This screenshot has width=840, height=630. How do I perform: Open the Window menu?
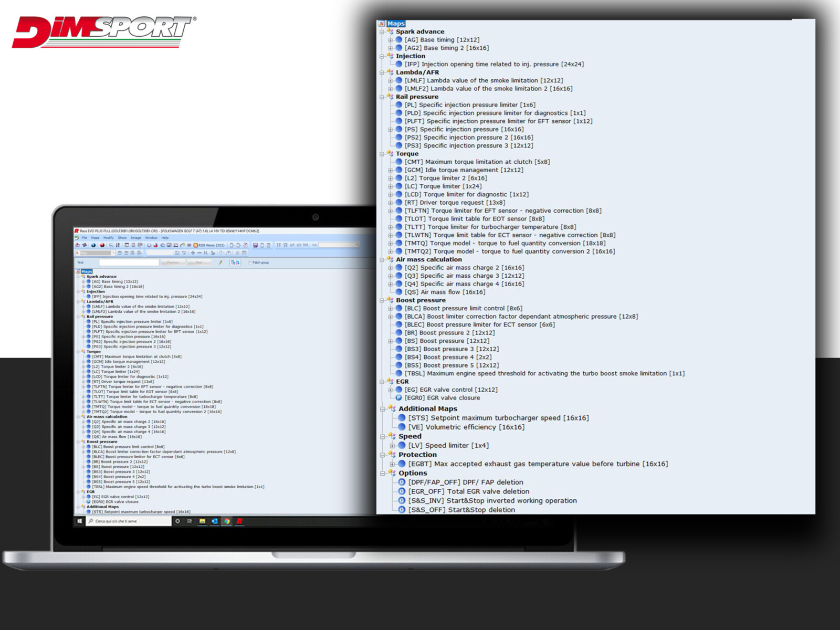tap(151, 238)
